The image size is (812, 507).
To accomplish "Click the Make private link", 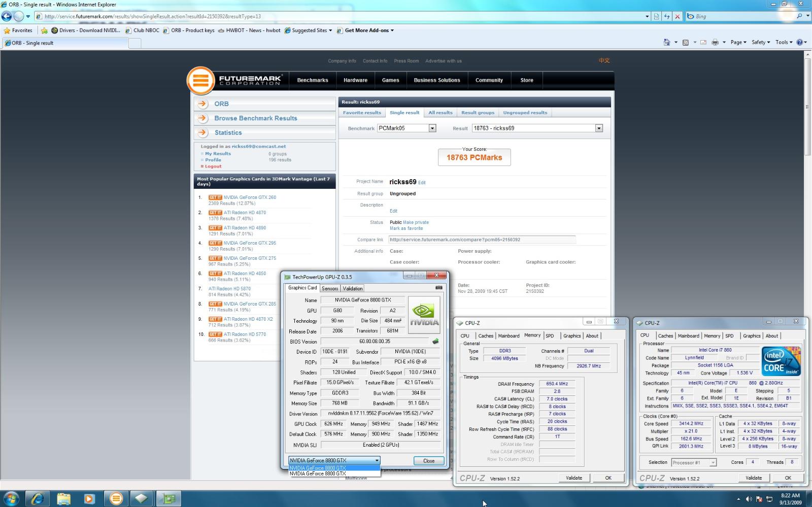I will 416,222.
